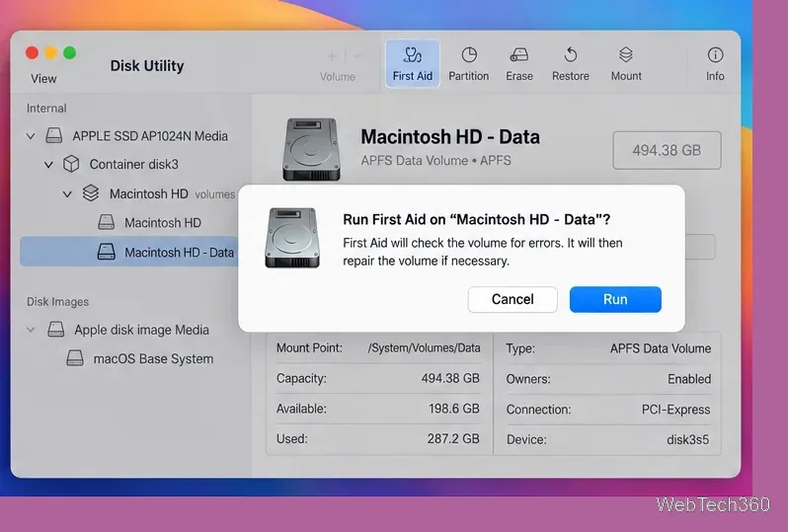Screen dimensions: 788x532
Task: Click the /System/Volumes/Data mount point value
Action: coord(425,347)
